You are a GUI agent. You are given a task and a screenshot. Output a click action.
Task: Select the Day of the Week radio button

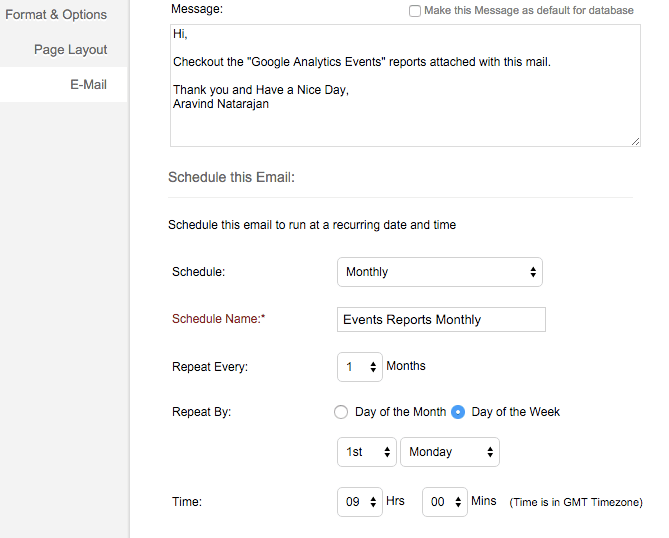459,412
